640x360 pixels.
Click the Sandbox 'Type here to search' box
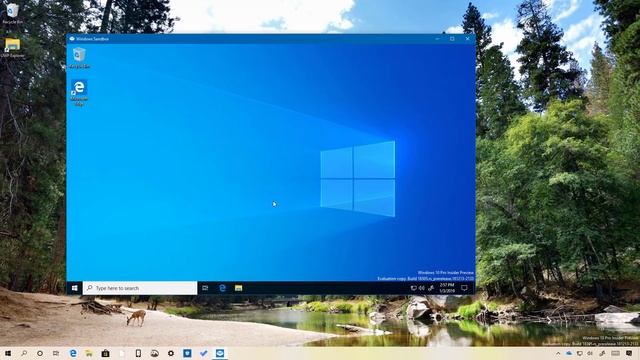click(140, 288)
